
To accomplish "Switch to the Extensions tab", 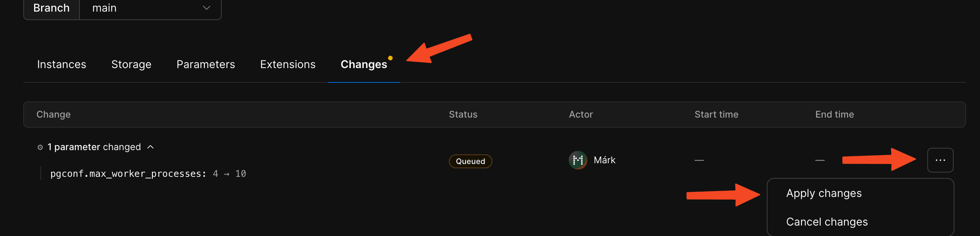I will click(288, 64).
